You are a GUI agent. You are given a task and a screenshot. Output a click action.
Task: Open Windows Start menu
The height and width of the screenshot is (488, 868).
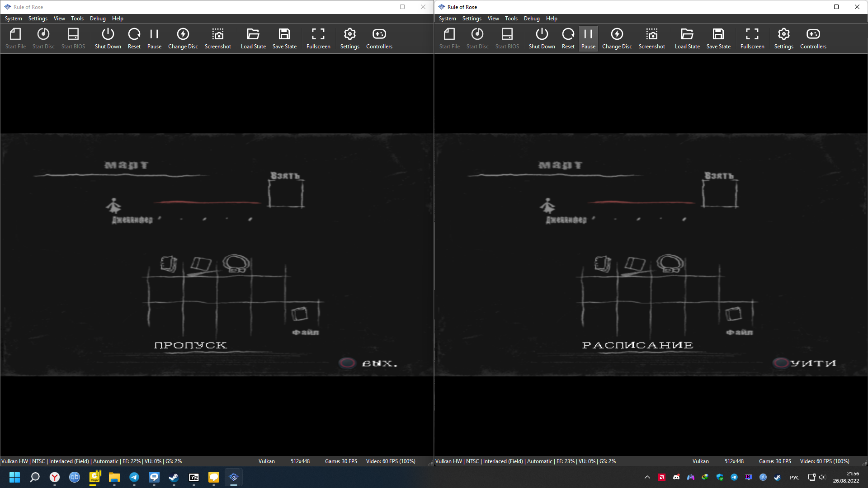coord(14,477)
